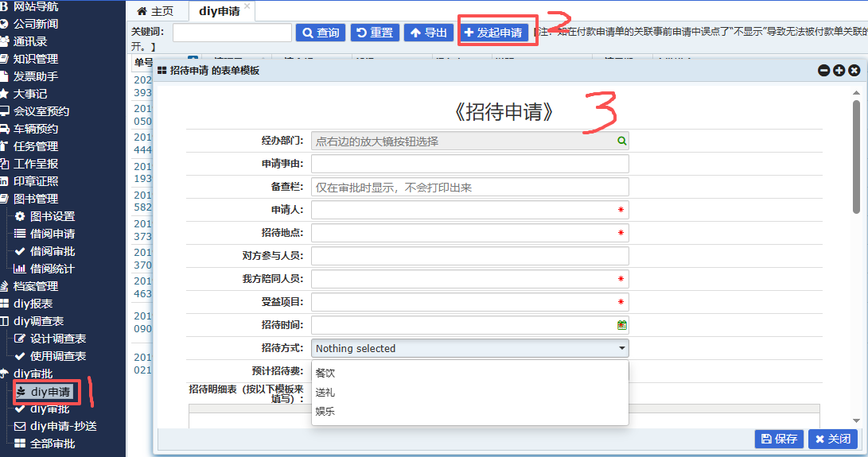Switch to the 主页 tab
This screenshot has width=868, height=457.
tap(157, 11)
